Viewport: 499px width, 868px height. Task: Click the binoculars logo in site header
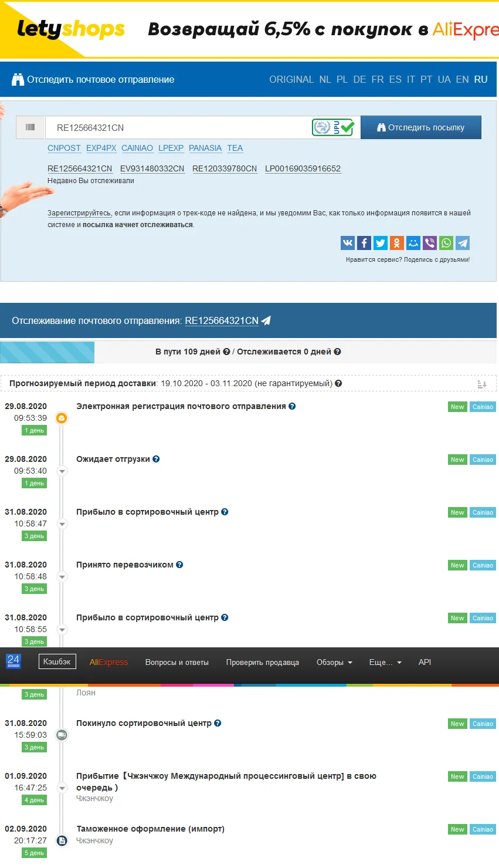pos(18,79)
